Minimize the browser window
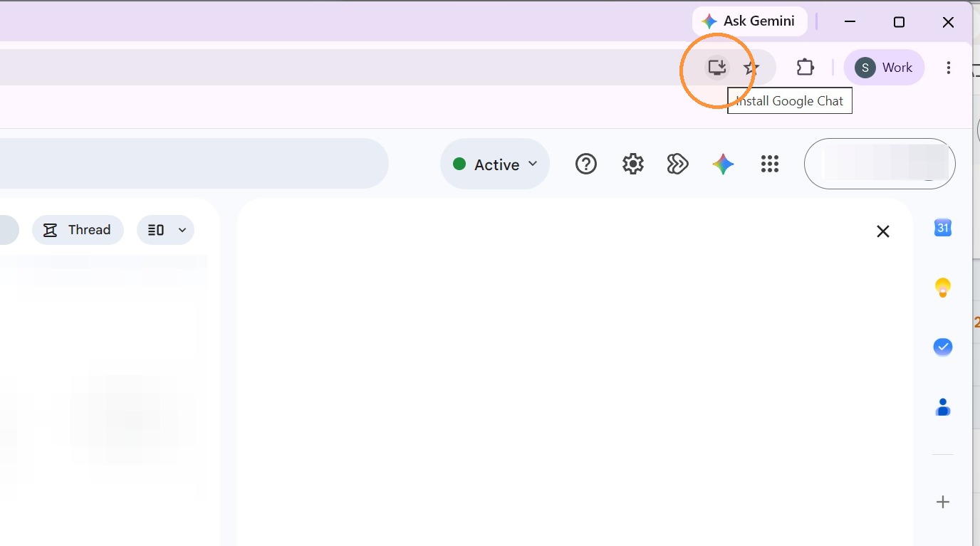The width and height of the screenshot is (980, 546). click(850, 22)
